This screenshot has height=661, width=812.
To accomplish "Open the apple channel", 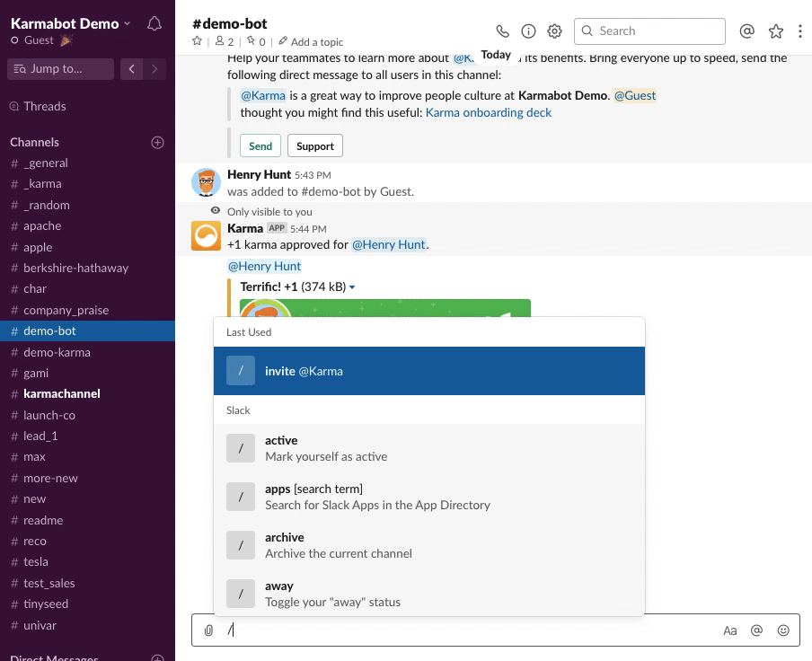I will [38, 247].
